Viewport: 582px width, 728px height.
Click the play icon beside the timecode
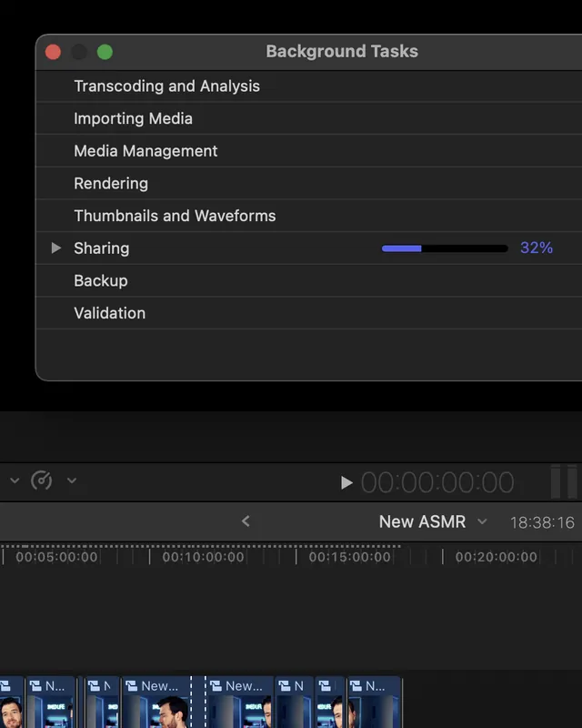click(x=346, y=483)
